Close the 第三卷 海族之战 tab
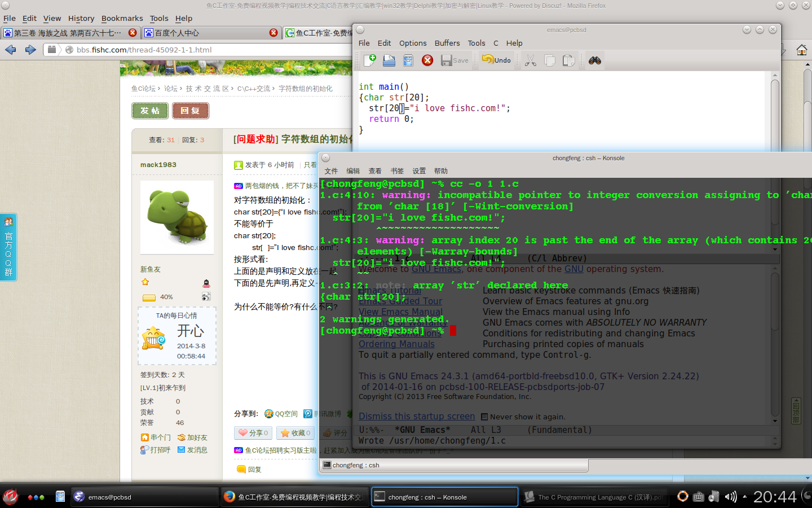Screen dimensions: 812x508 133,33
